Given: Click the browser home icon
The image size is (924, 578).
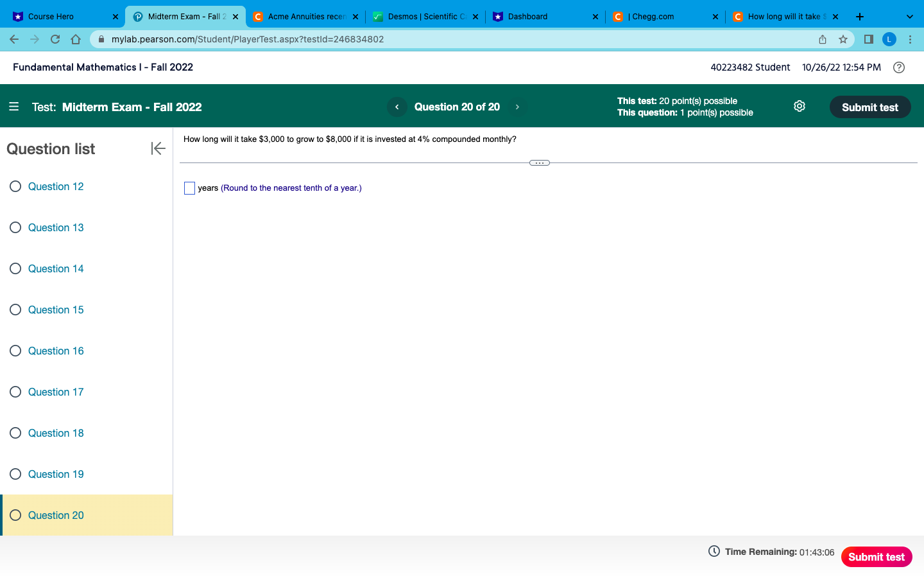Looking at the screenshot, I should click(76, 39).
